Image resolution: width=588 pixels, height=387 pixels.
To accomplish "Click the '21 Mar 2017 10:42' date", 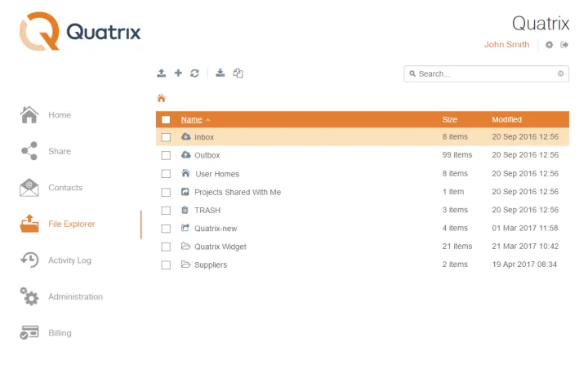I will pyautogui.click(x=525, y=247).
